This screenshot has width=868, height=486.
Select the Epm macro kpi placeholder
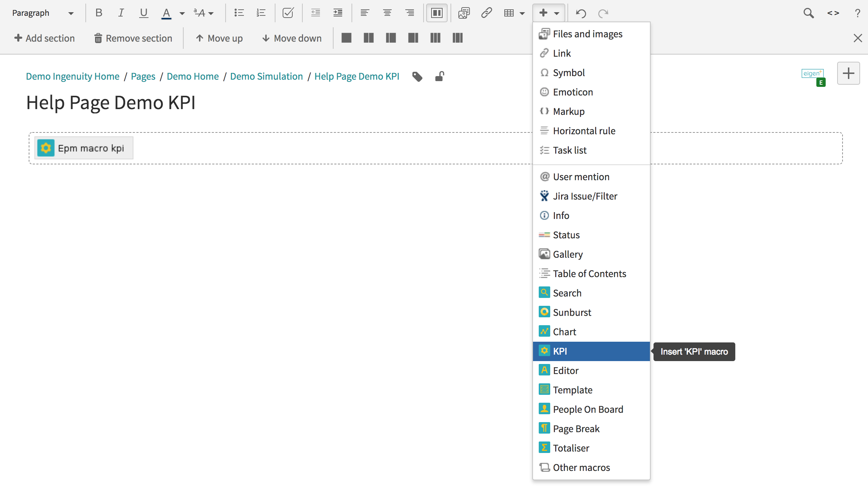tap(84, 148)
